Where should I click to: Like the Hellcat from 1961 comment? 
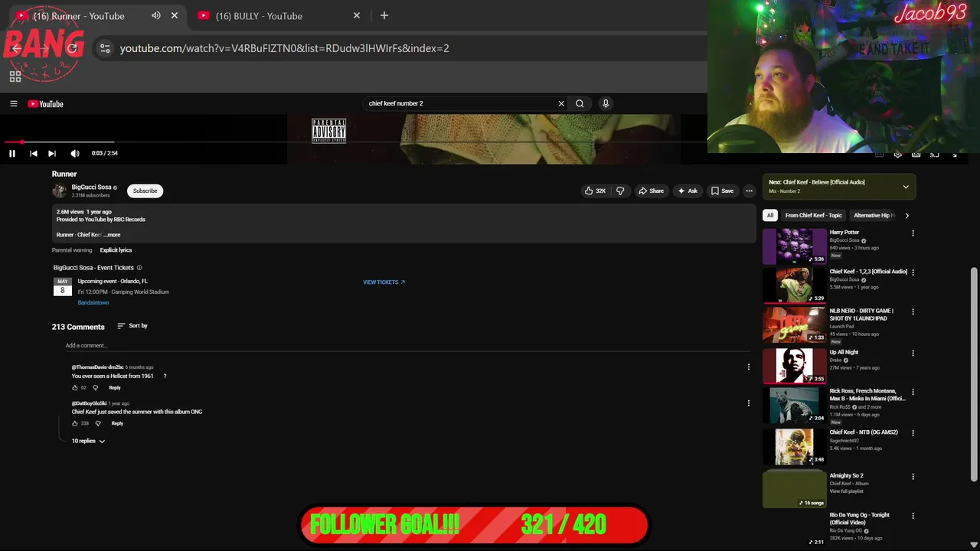[x=75, y=388]
